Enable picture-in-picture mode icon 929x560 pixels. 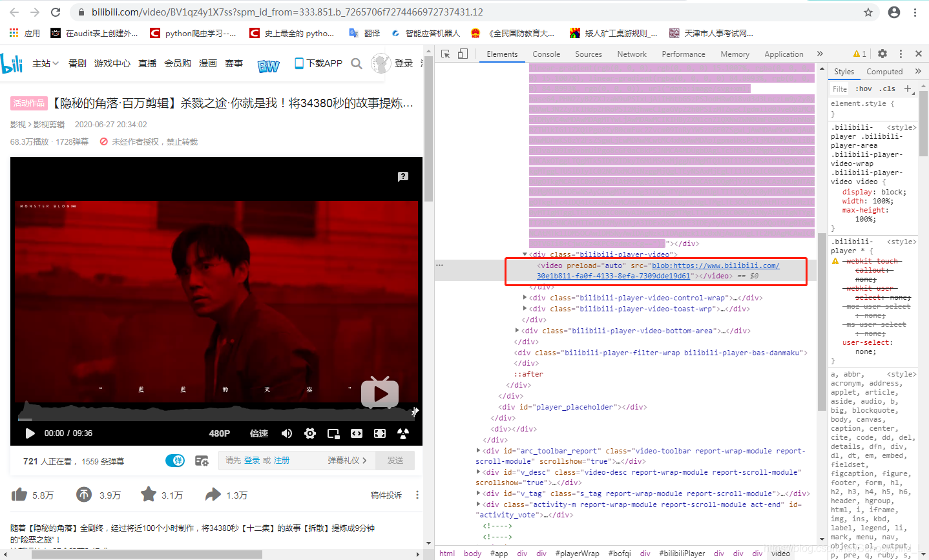coord(333,433)
